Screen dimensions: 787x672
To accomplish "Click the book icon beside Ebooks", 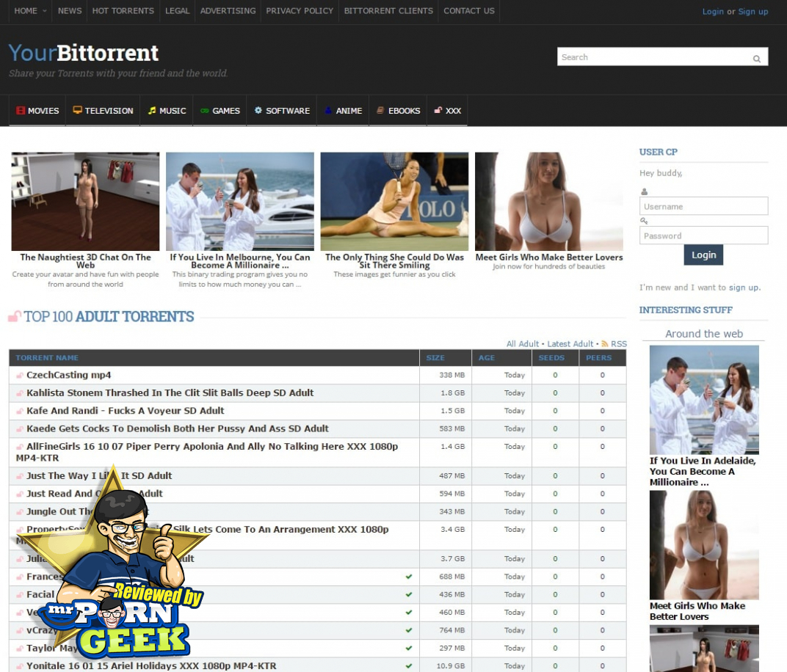I will [380, 110].
